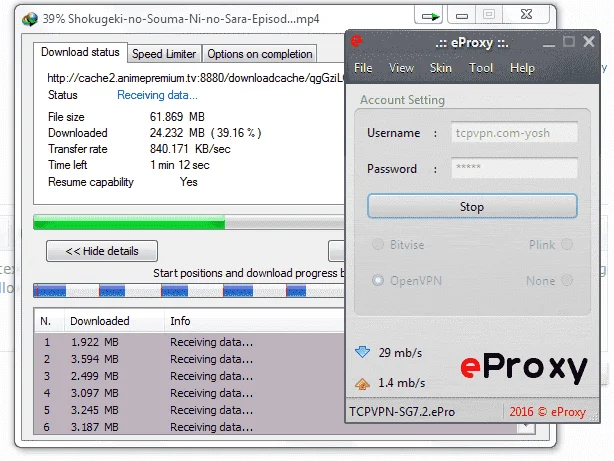614x461 pixels.
Task: Click the green arrow button in download window title bar
Action: [x=429, y=16]
